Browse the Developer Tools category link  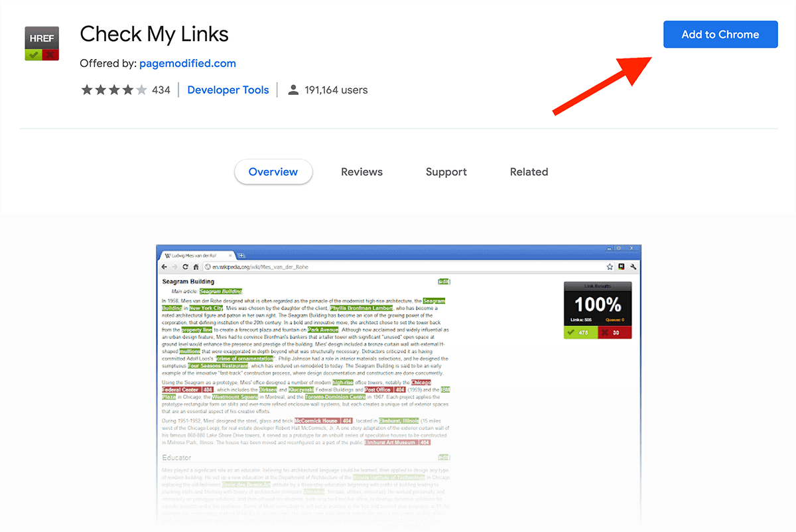[228, 90]
